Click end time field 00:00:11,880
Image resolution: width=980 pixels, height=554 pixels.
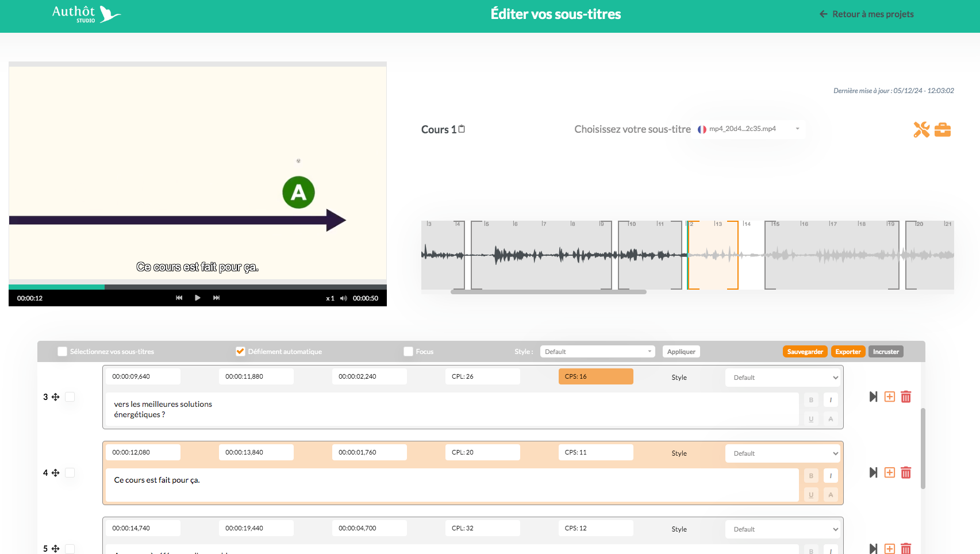pos(256,376)
